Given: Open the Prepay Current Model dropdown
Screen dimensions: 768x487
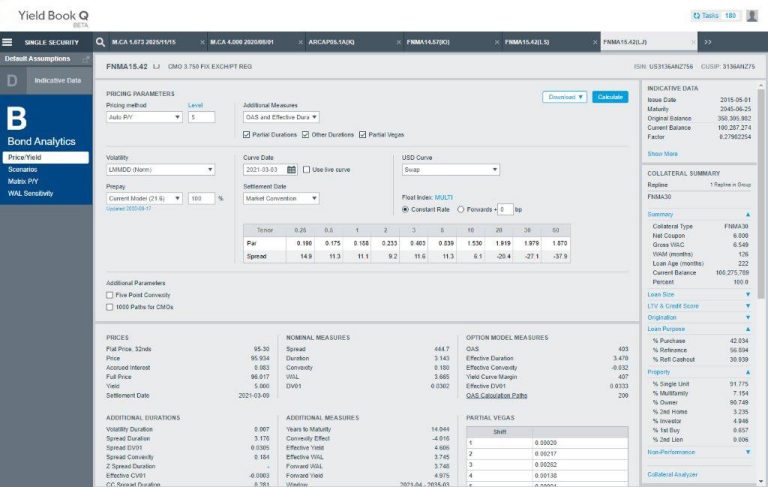Looking at the screenshot, I should pyautogui.click(x=144, y=198).
